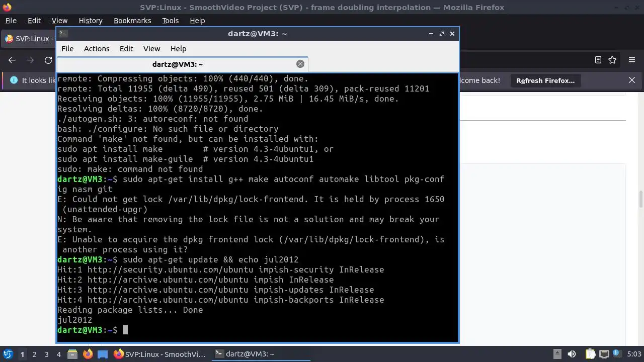
Task: Reload the page in Firefox
Action: [48, 60]
